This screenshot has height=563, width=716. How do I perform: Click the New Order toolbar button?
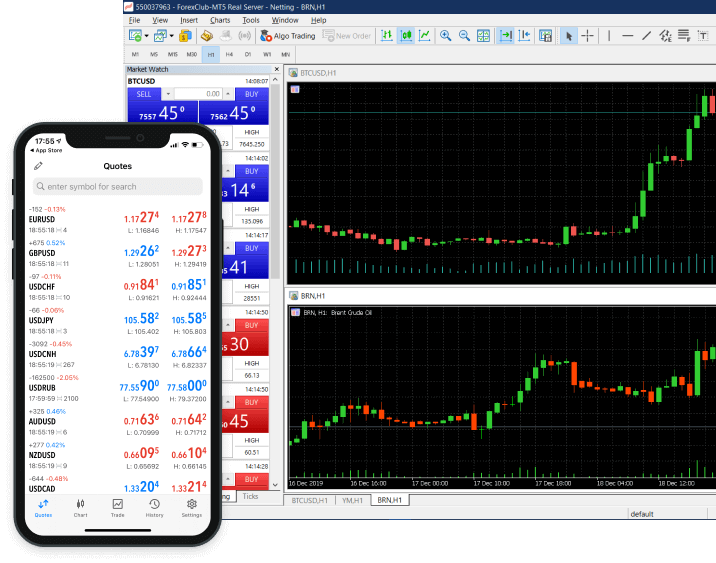(347, 36)
